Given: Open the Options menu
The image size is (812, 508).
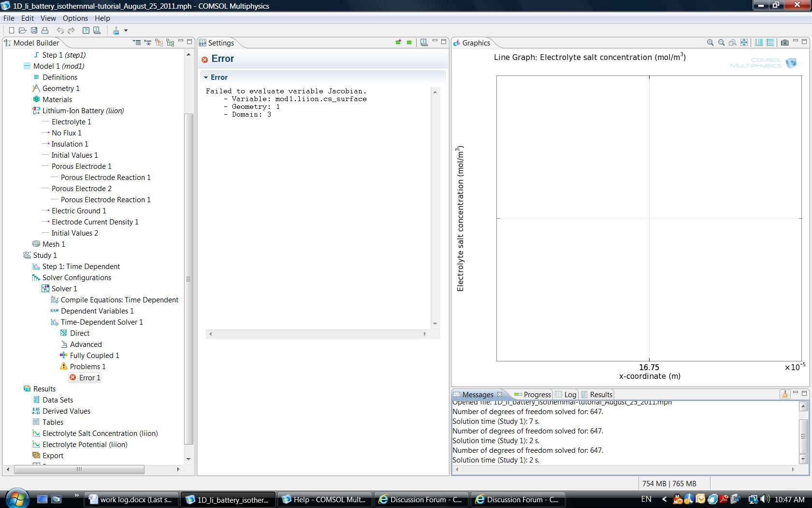Looking at the screenshot, I should tap(75, 18).
